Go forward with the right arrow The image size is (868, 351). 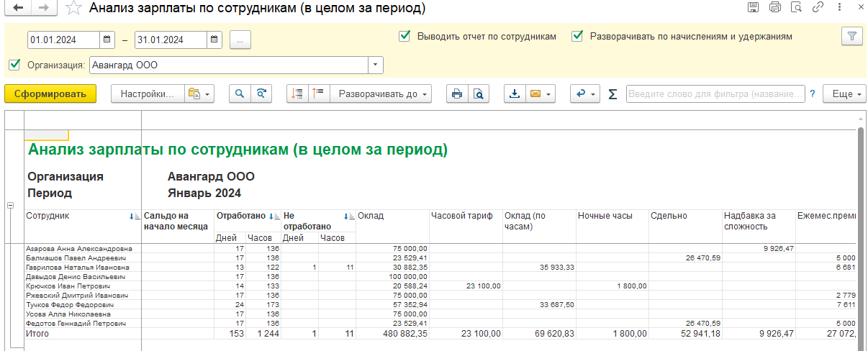point(42,9)
